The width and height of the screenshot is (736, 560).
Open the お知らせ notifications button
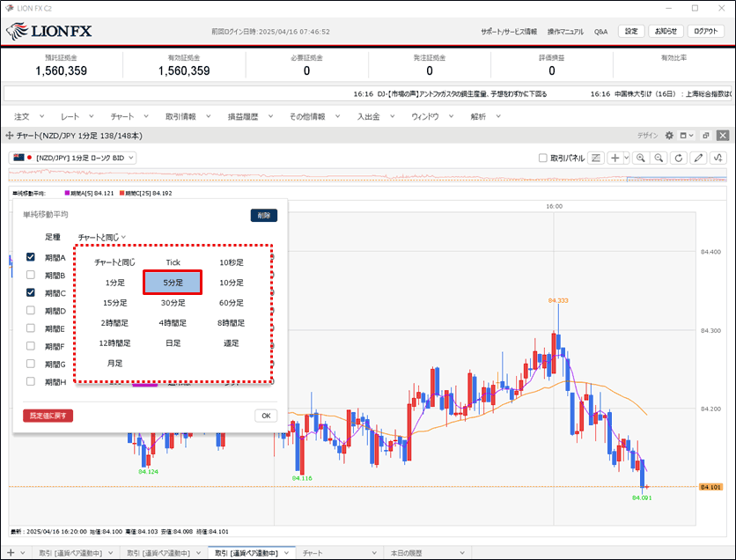(666, 31)
